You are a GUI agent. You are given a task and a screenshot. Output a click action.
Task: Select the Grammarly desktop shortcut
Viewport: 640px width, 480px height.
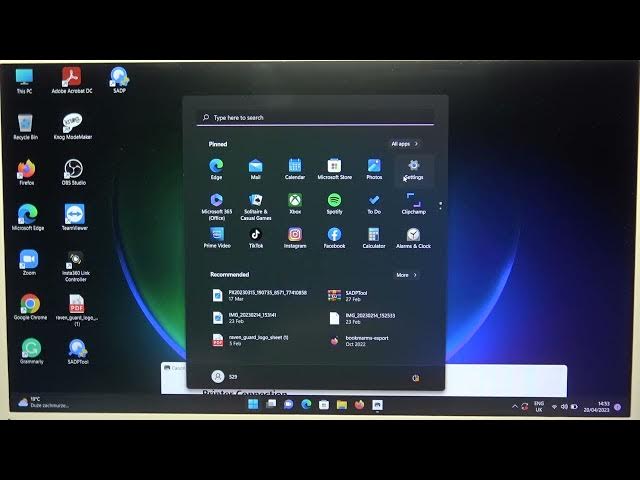(31, 351)
